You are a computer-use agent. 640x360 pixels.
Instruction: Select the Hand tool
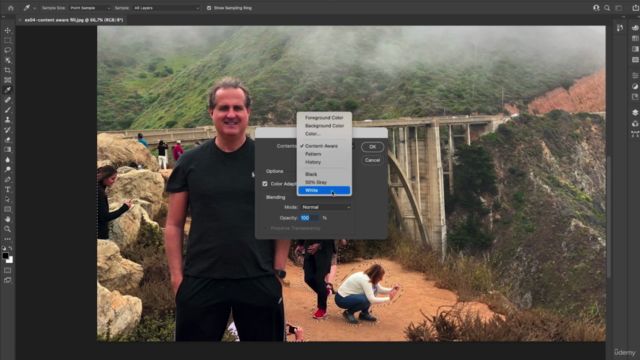[x=7, y=219]
